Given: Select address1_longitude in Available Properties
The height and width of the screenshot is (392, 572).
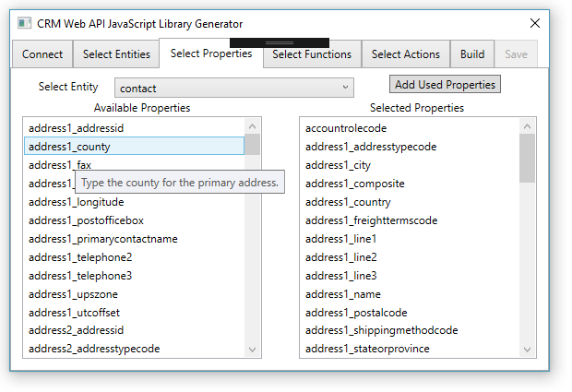Looking at the screenshot, I should [135, 202].
